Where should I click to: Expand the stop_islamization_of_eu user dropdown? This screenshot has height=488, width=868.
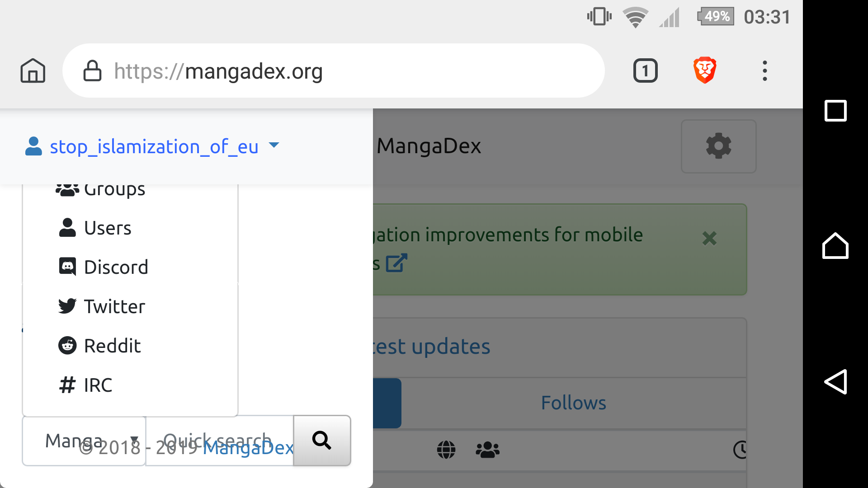[x=152, y=146]
